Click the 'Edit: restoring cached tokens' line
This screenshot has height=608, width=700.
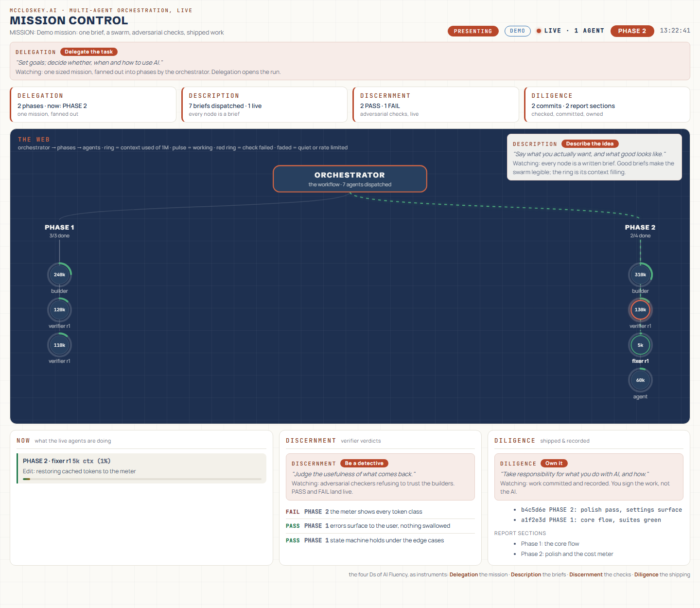point(79,471)
